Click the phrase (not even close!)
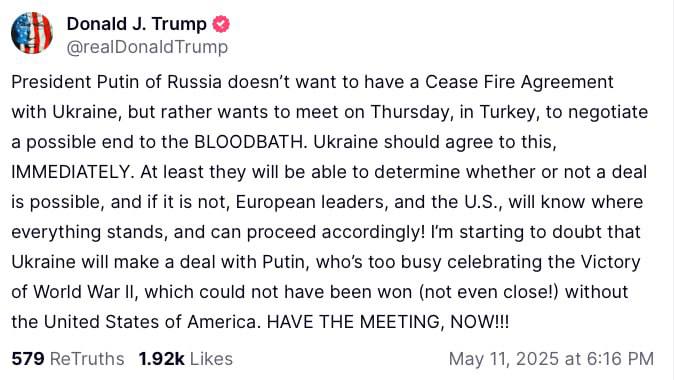This screenshot has width=674, height=380. [488, 292]
